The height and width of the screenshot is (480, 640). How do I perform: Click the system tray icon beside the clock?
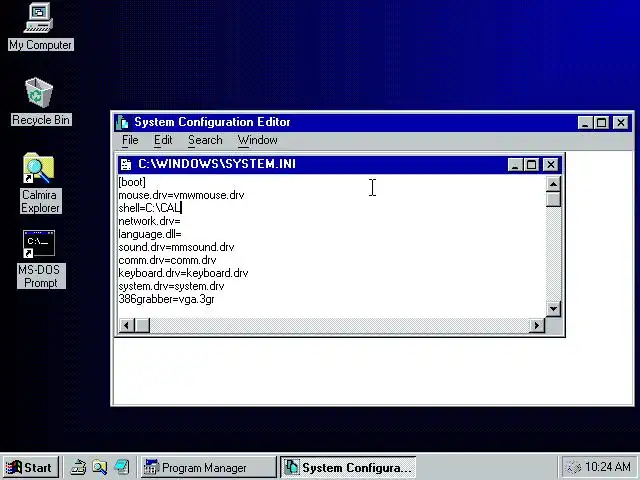572,467
